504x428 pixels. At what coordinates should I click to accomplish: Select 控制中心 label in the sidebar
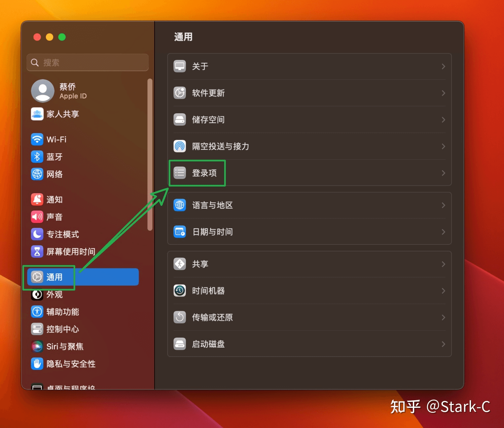click(63, 329)
